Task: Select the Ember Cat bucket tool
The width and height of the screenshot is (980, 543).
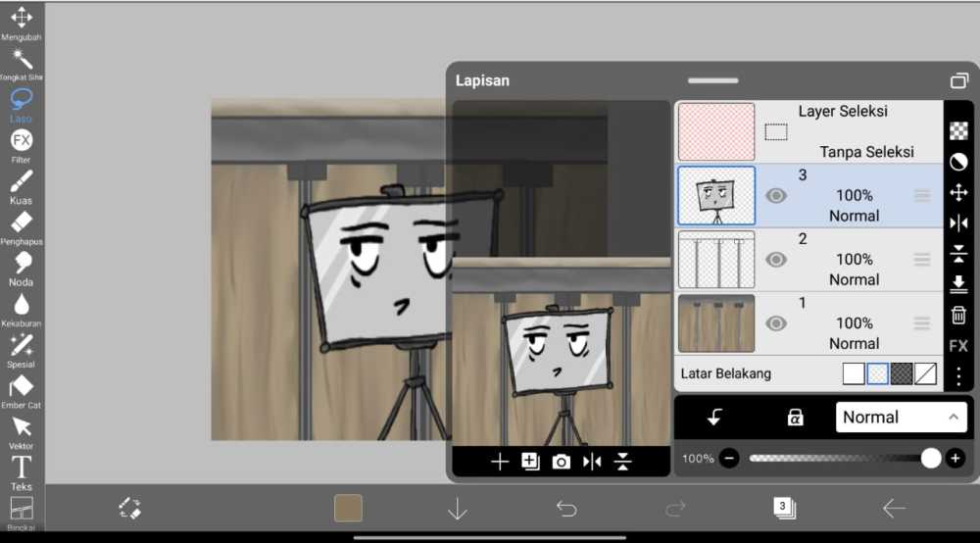Action: click(x=22, y=392)
